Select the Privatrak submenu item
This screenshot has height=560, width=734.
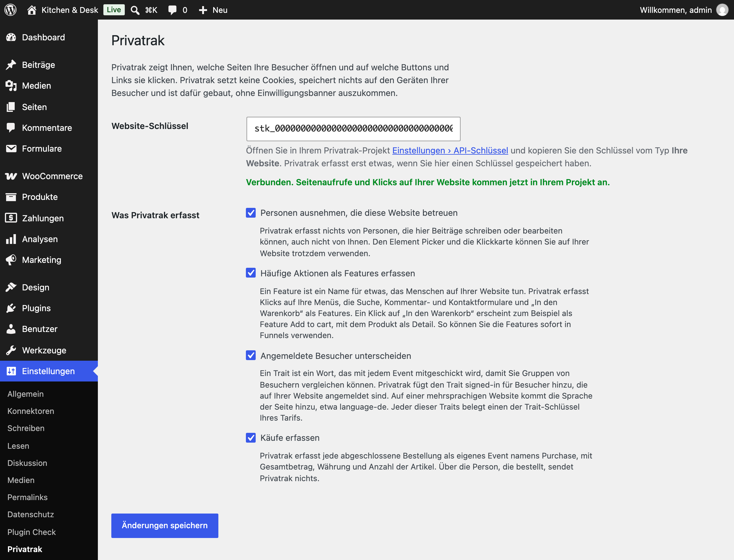25,549
